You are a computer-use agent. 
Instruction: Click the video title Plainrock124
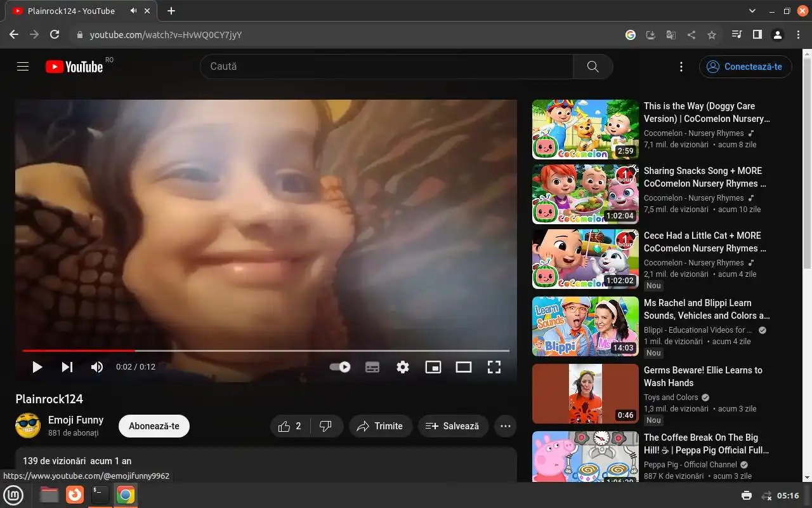coord(49,399)
